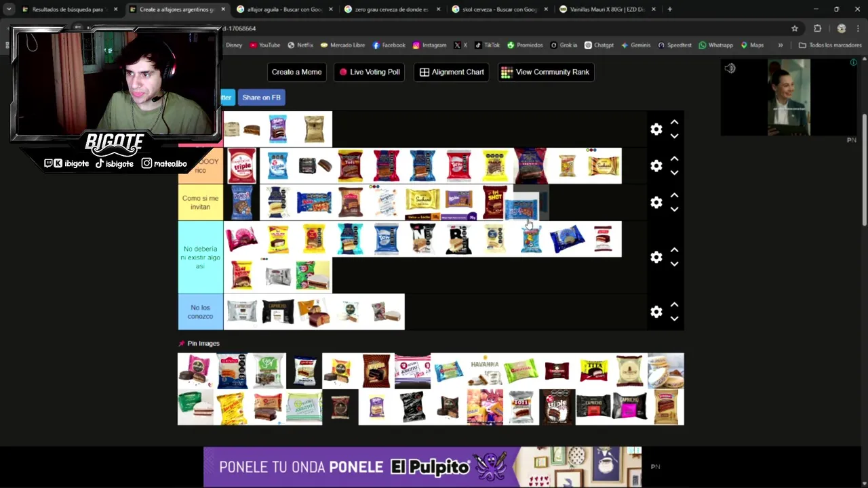
Task: Open a new browser tab
Action: click(669, 9)
